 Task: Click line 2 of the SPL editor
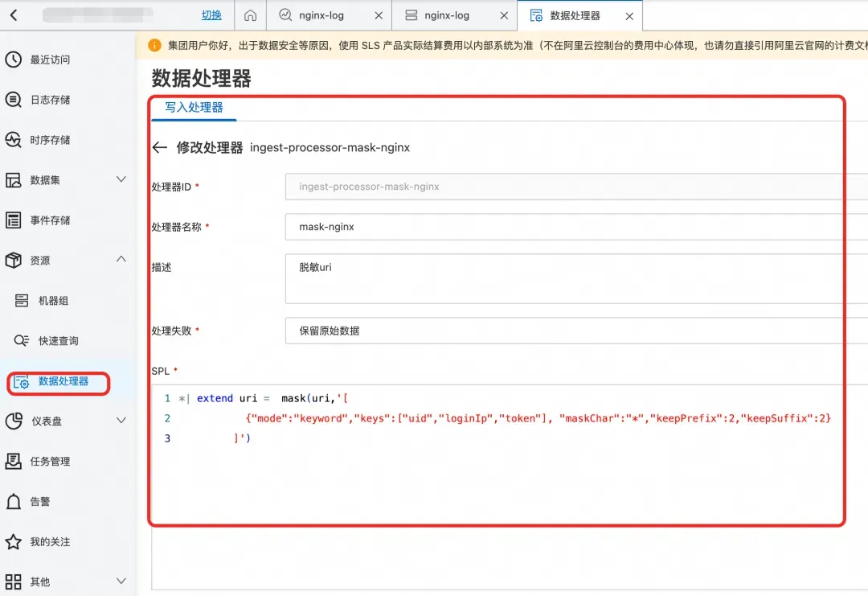click(x=538, y=418)
